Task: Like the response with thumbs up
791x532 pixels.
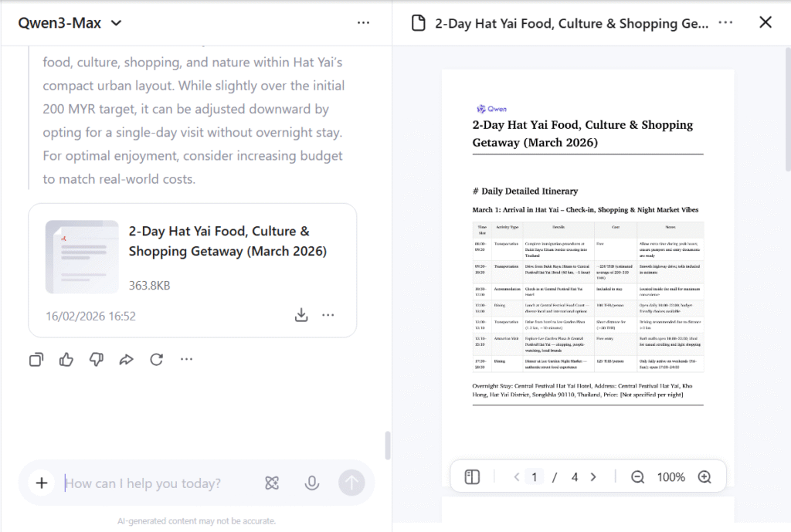Action: pos(66,359)
